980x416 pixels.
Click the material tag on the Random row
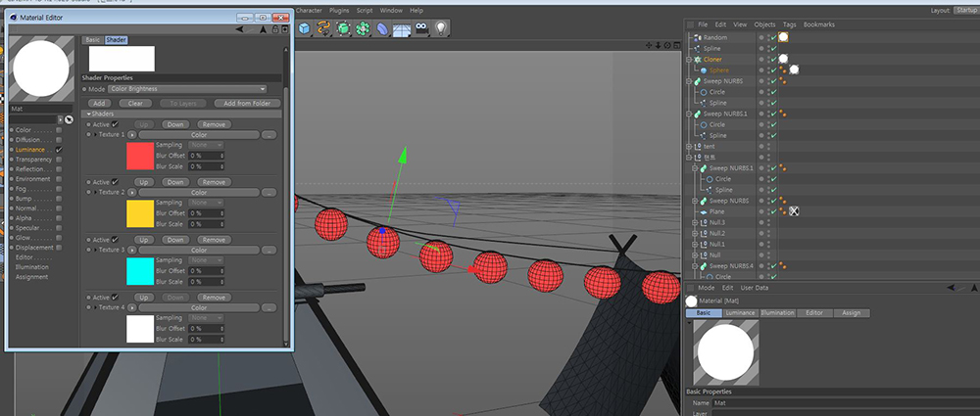[x=783, y=37]
